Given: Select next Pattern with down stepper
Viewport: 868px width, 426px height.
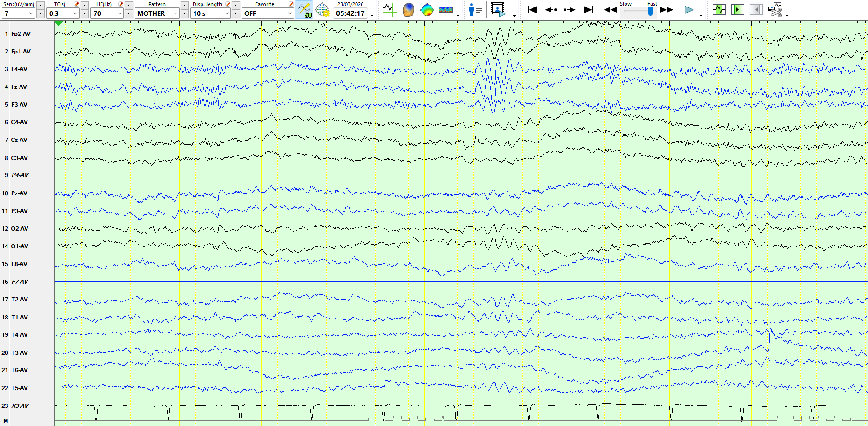Looking at the screenshot, I should click(184, 14).
